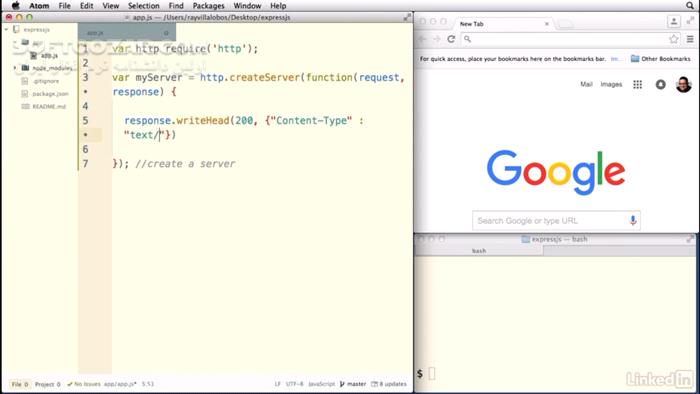This screenshot has height=394, width=700.
Task: Change LF line ending in status bar
Action: 277,384
